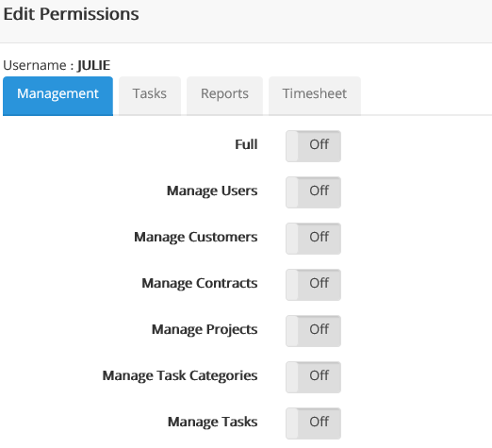Viewport: 492px width, 448px height.
Task: Switch on Manage Projects permission
Action: coord(313,331)
